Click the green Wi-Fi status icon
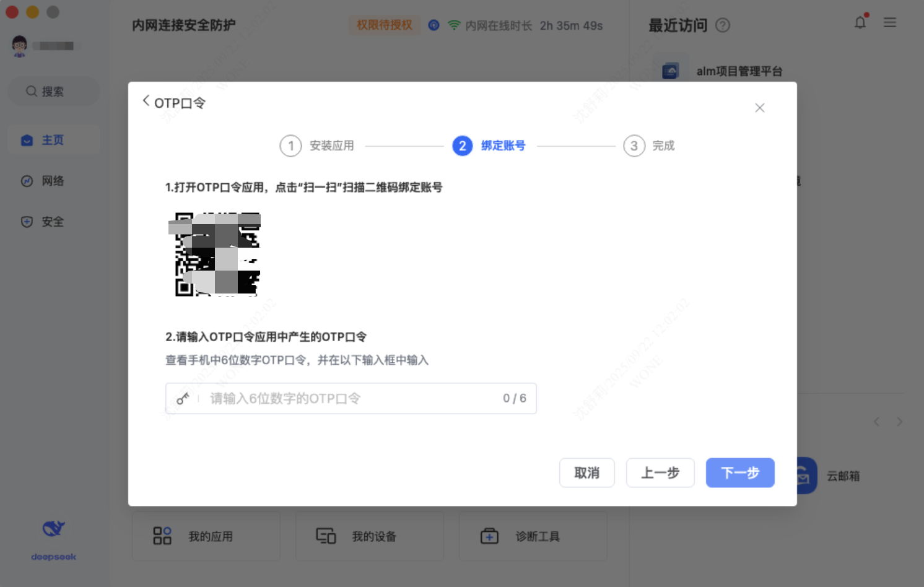 tap(454, 25)
